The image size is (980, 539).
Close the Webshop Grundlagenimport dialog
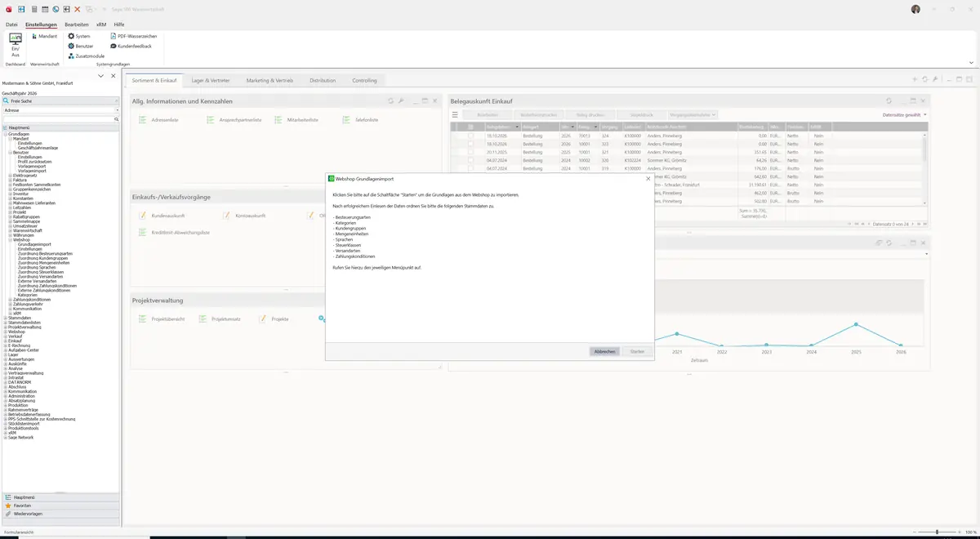pos(648,178)
